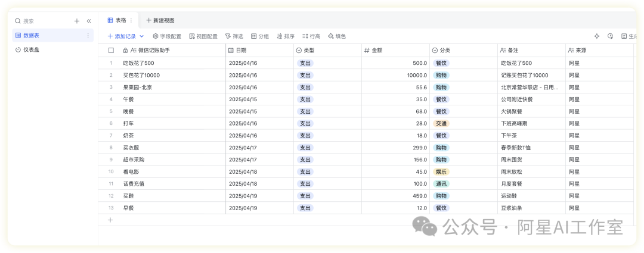Open 视图配置 view settings
The height and width of the screenshot is (253, 644).
click(x=203, y=36)
